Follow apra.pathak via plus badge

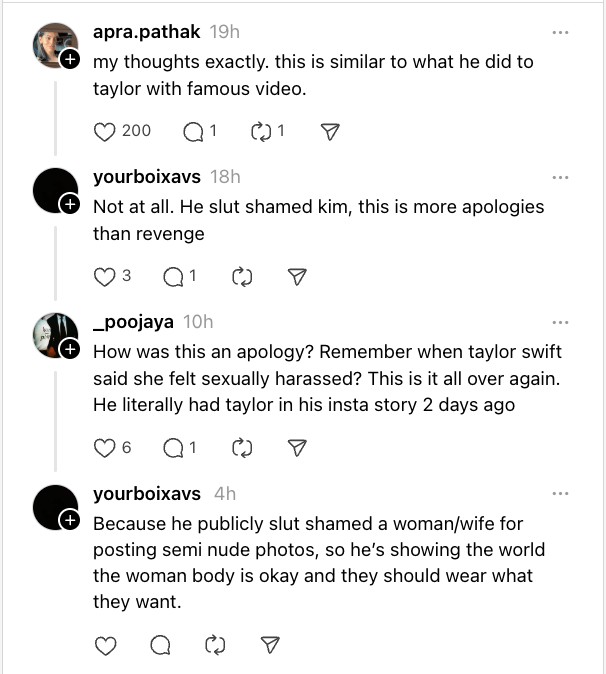coord(70,60)
